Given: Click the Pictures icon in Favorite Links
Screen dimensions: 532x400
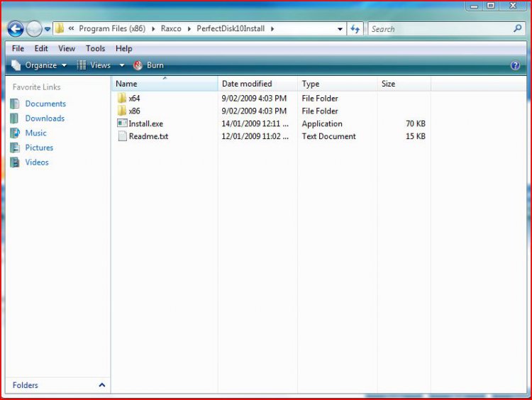Looking at the screenshot, I should [15, 148].
